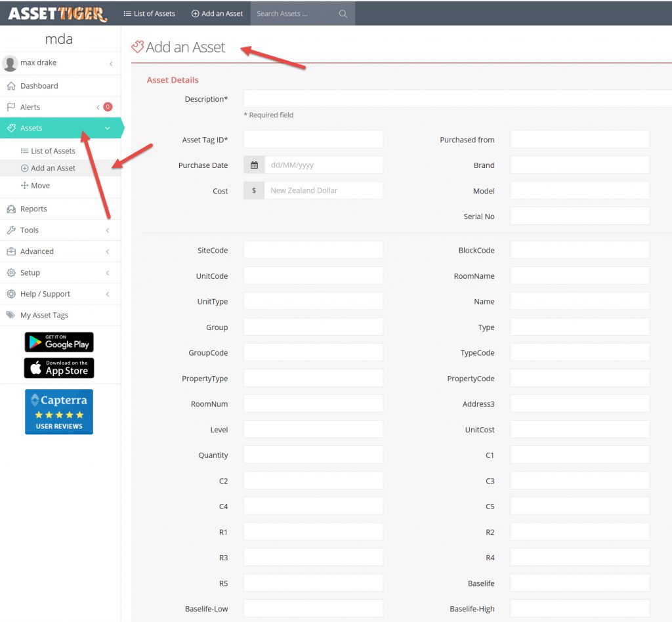Go to the Dashboard page

(x=39, y=86)
